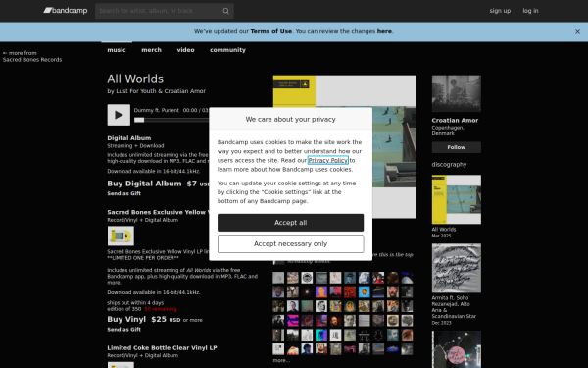Open the Terms of Use link
The image size is (588, 368).
click(271, 31)
